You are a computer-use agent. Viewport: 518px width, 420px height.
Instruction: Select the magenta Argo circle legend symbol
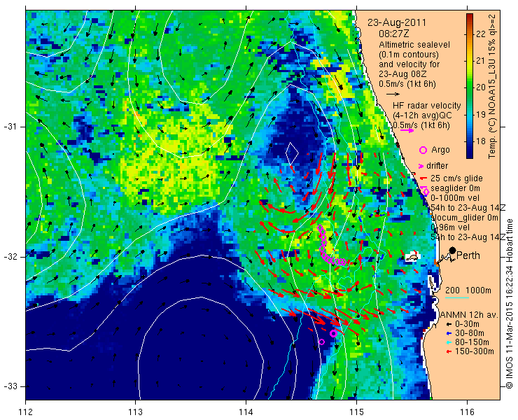(x=423, y=150)
